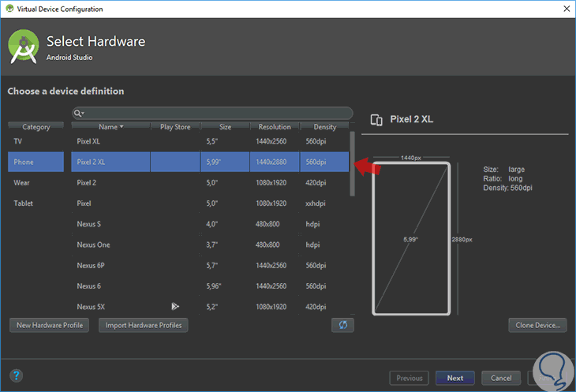Click the search magnifier icon
Image resolution: width=576 pixels, height=392 pixels.
coord(77,113)
